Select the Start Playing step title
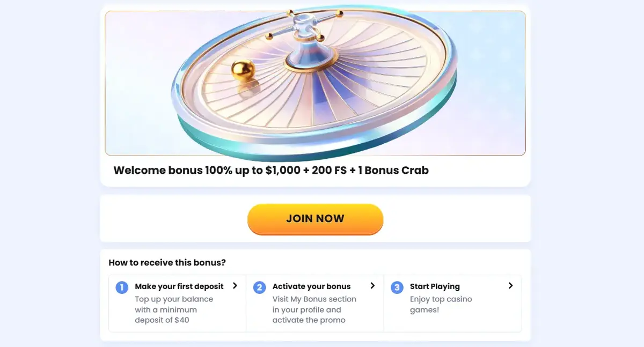The image size is (644, 347). (435, 286)
